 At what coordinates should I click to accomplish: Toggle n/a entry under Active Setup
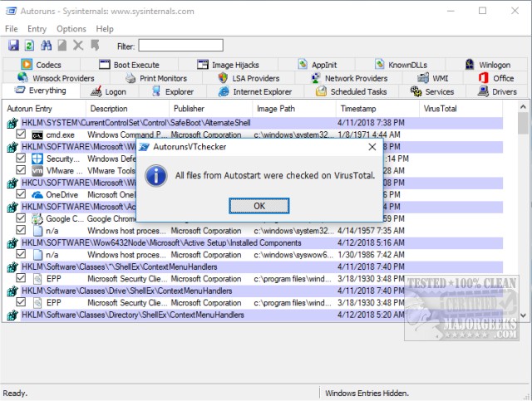pos(21,230)
